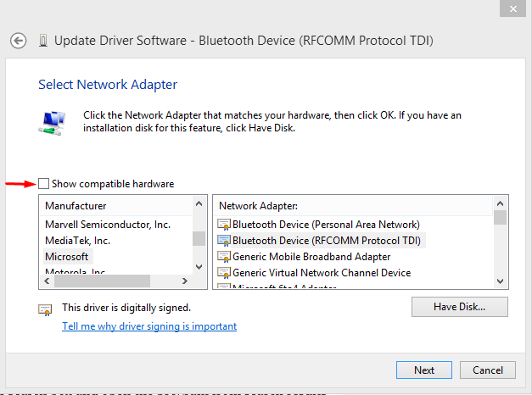This screenshot has height=395, width=532.
Task: Go back with the back arrow button
Action: click(x=19, y=41)
